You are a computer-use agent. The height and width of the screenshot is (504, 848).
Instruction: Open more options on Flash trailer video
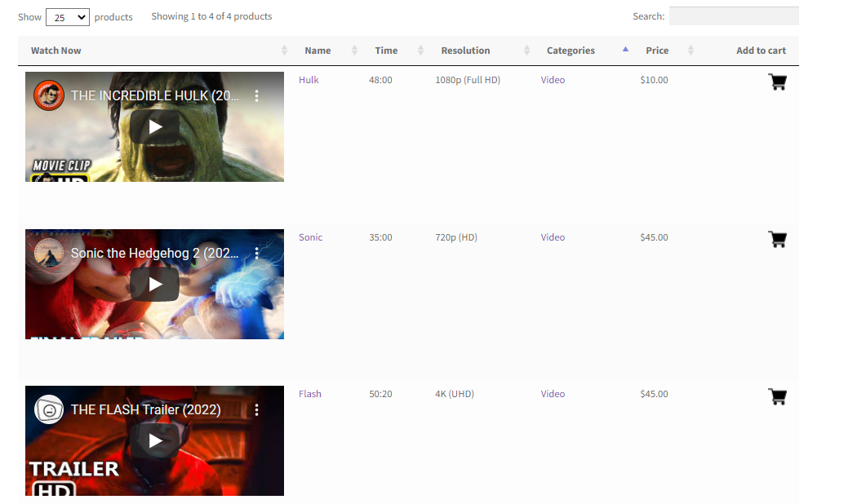point(256,410)
